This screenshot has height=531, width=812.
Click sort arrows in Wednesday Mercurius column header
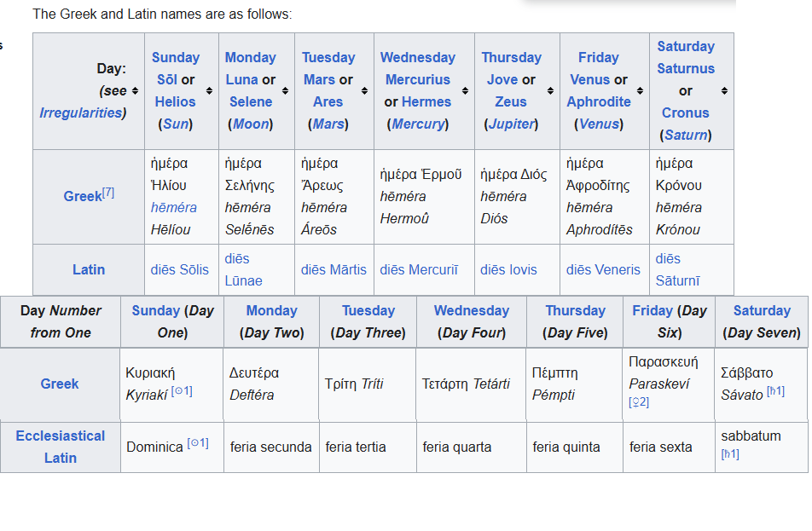tap(465, 90)
